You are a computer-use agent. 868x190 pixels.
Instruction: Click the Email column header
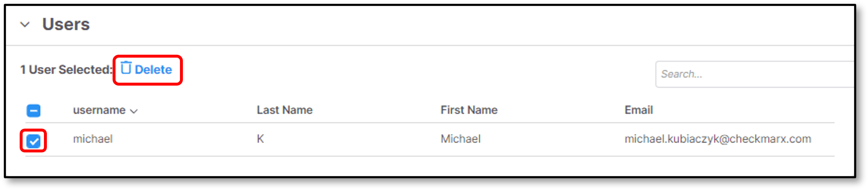point(639,110)
